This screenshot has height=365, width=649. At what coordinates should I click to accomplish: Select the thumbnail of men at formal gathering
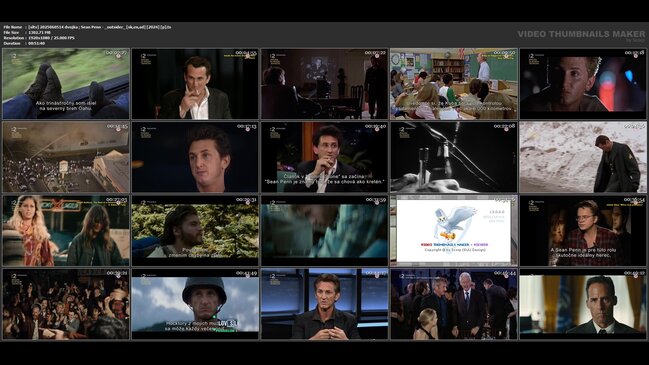[x=454, y=304]
